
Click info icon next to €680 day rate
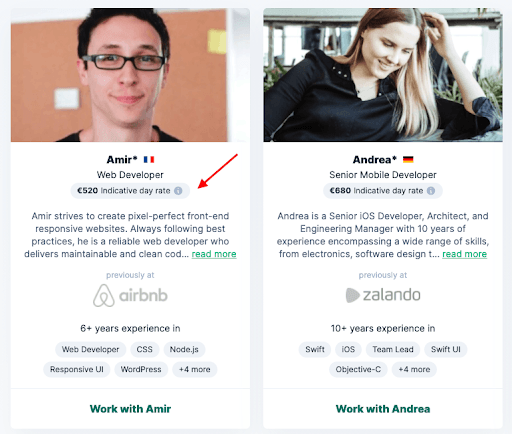(431, 191)
